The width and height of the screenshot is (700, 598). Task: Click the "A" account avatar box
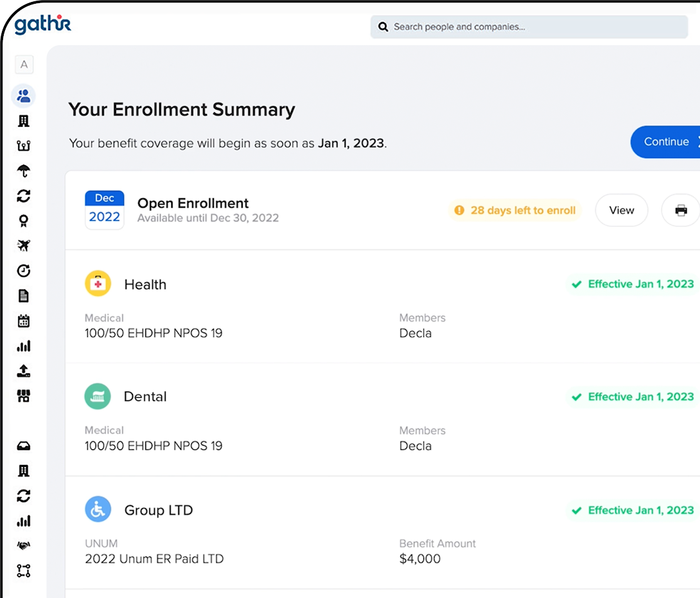[24, 65]
